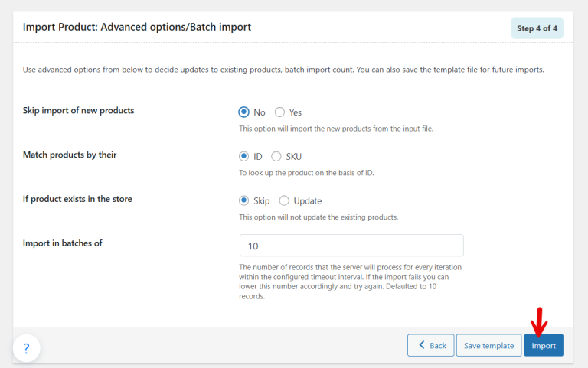Click Save template button
The height and width of the screenshot is (368, 588).
[x=488, y=345]
